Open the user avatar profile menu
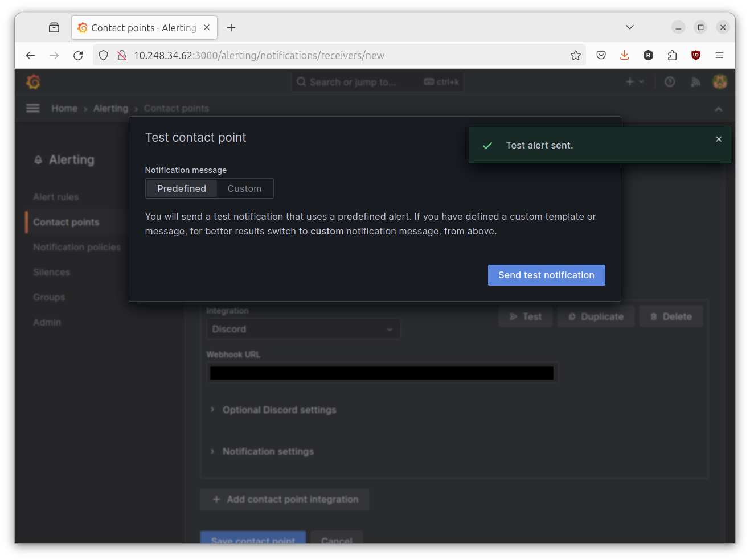750x560 pixels. (720, 82)
